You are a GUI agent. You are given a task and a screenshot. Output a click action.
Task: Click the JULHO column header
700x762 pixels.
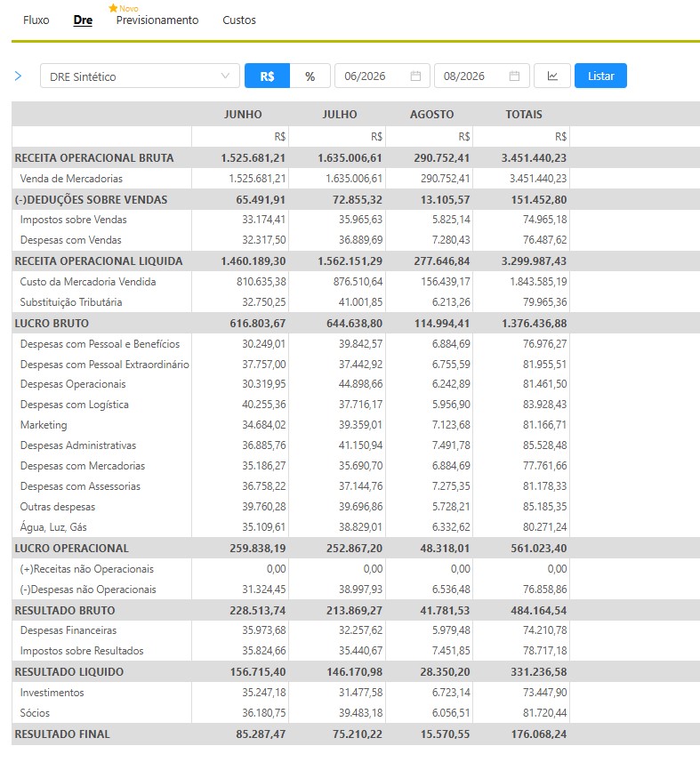click(x=339, y=114)
